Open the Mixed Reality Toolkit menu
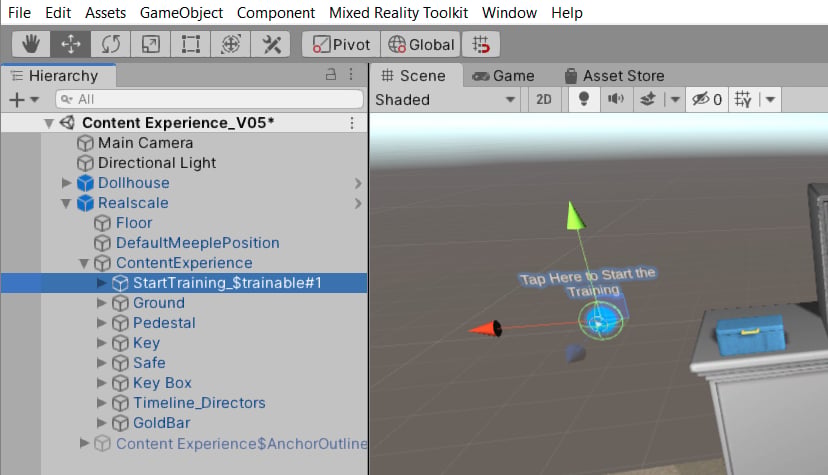This screenshot has height=475, width=828. [x=399, y=13]
